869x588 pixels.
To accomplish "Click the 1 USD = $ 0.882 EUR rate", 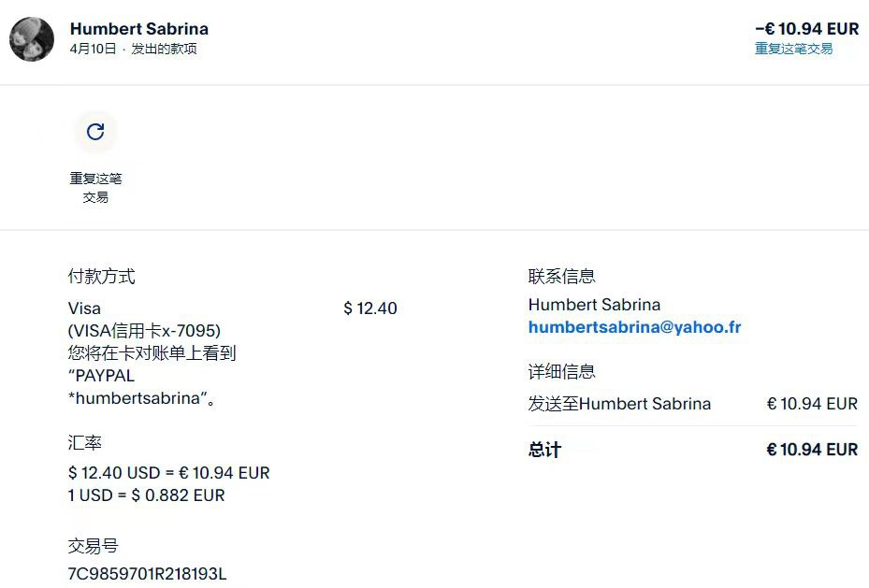I will point(146,495).
